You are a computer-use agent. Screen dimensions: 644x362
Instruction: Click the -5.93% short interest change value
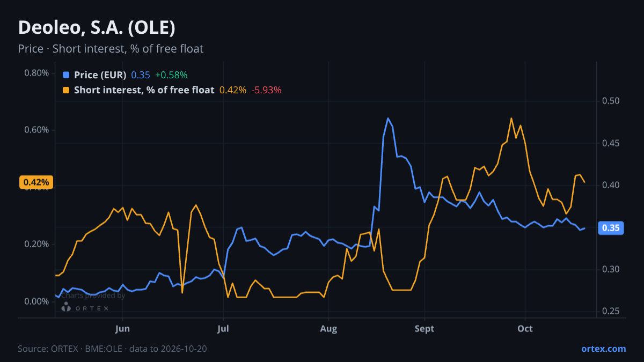pyautogui.click(x=266, y=90)
